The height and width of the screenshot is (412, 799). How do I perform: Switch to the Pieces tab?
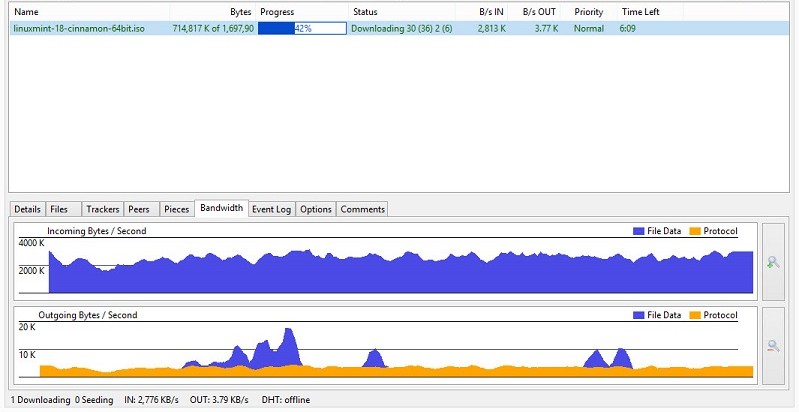[175, 209]
